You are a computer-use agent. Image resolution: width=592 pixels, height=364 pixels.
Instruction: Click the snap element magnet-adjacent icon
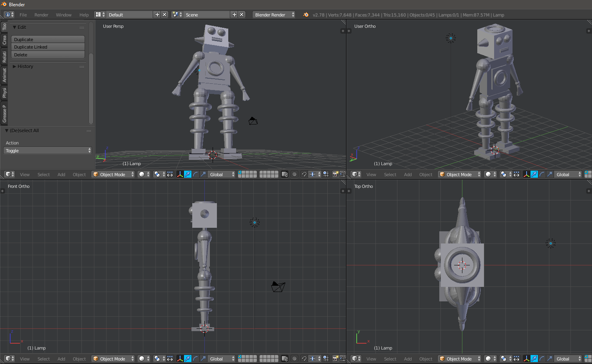click(x=312, y=174)
